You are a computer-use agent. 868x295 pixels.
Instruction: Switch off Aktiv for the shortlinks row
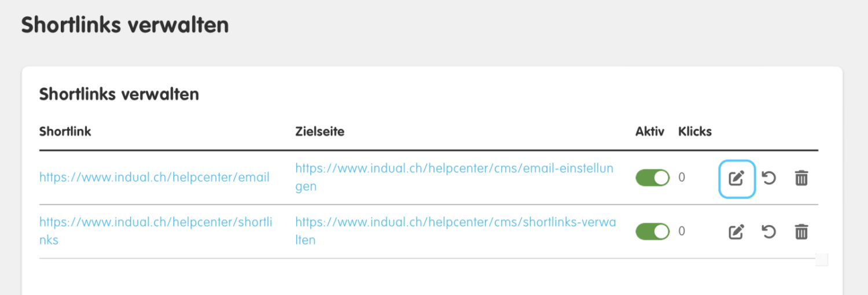pyautogui.click(x=652, y=231)
